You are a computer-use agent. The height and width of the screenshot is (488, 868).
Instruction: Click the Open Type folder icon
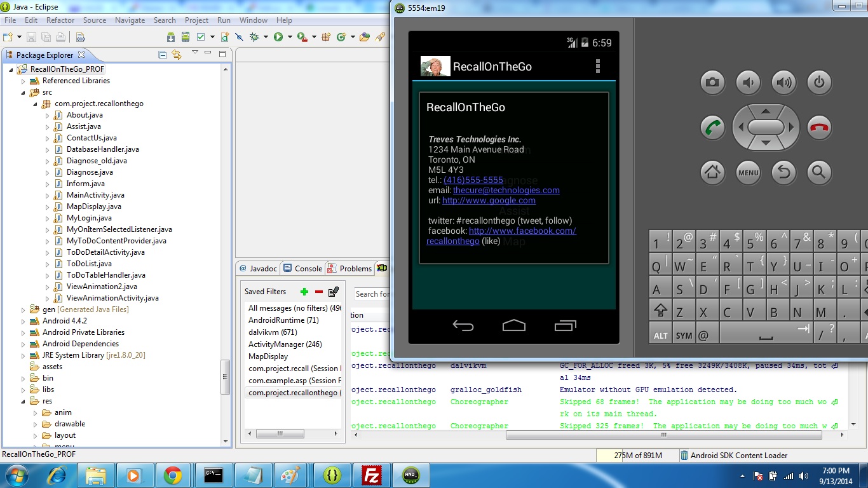365,37
